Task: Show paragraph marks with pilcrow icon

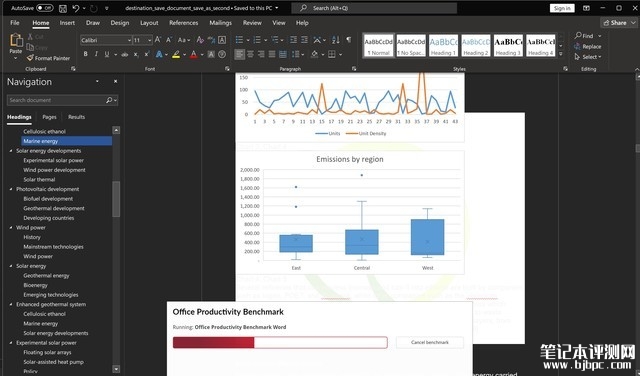Action: point(349,40)
